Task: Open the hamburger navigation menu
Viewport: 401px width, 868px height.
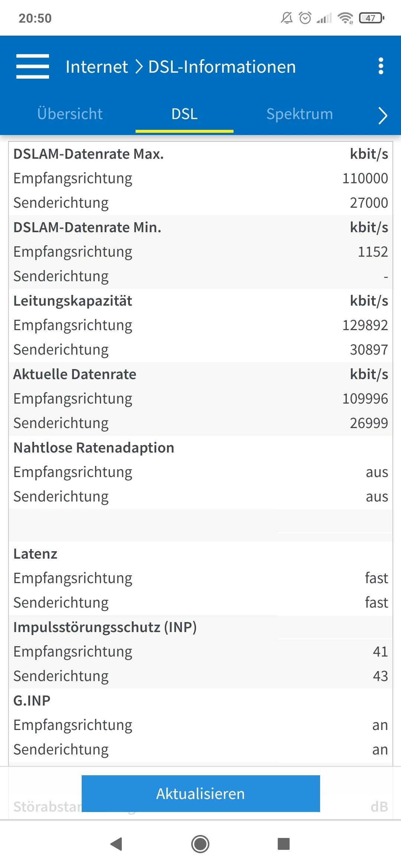Action: [33, 66]
